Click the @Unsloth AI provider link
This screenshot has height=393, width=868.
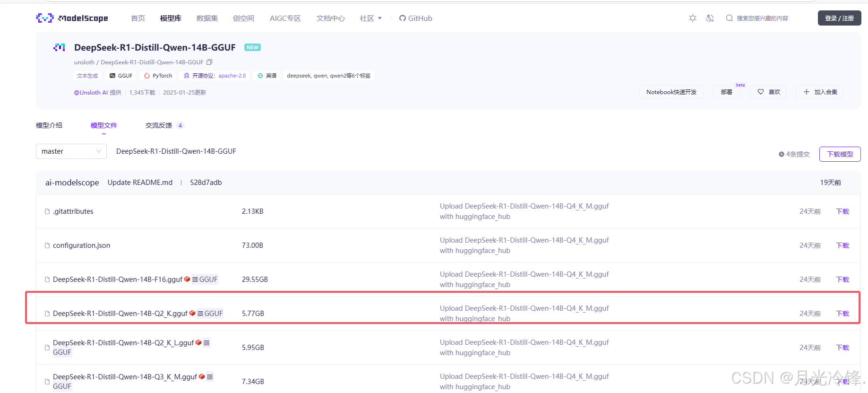[91, 92]
